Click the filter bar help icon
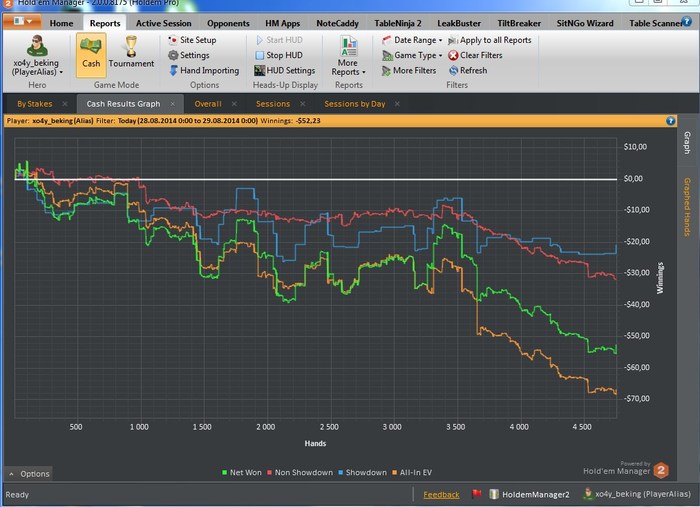Screen dimensions: 700x507 coord(671,121)
